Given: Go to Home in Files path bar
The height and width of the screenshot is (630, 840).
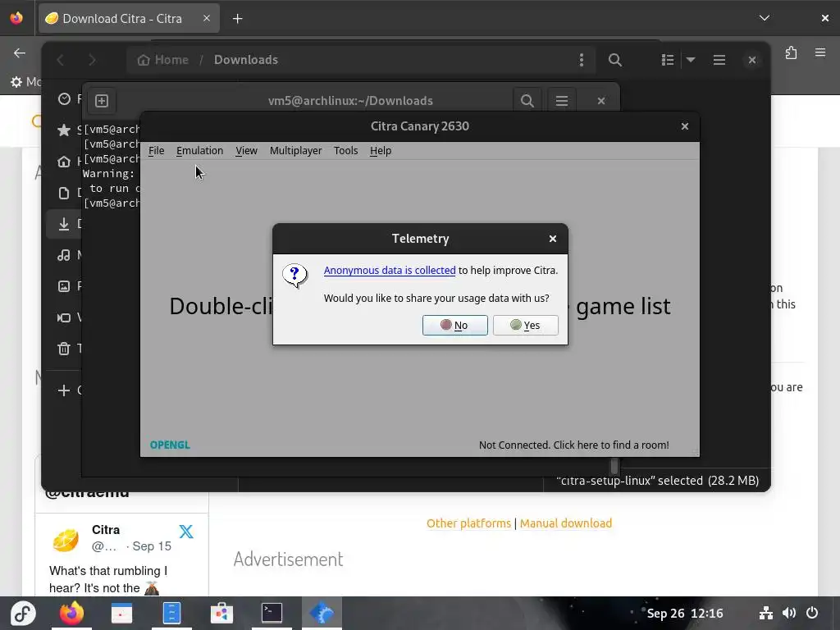Looking at the screenshot, I should tap(163, 60).
